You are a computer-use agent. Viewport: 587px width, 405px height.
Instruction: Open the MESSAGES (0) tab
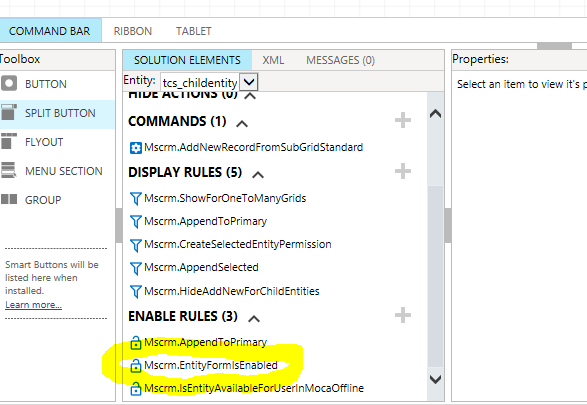point(340,60)
